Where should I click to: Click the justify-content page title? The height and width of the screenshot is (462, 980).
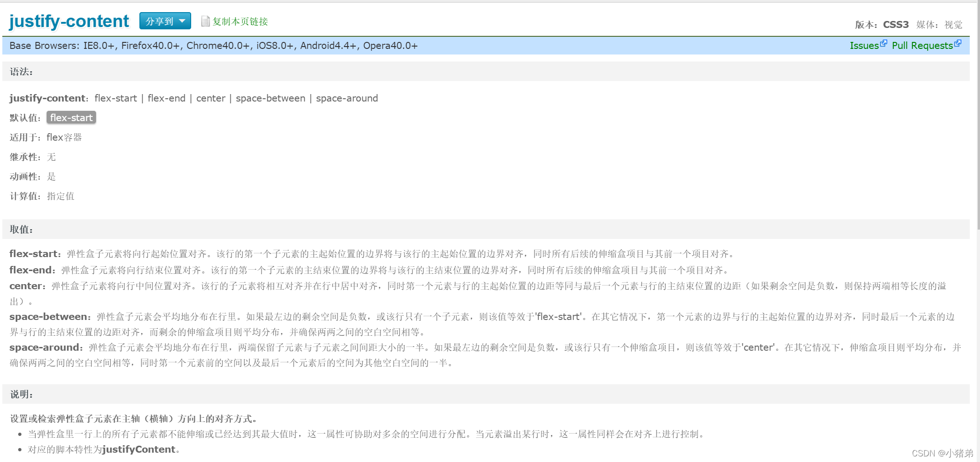pyautogui.click(x=69, y=21)
